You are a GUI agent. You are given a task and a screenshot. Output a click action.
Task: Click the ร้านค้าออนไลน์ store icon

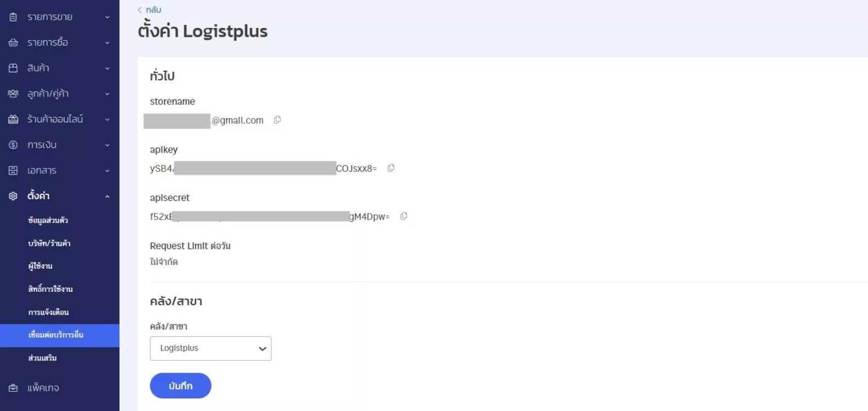(x=13, y=119)
